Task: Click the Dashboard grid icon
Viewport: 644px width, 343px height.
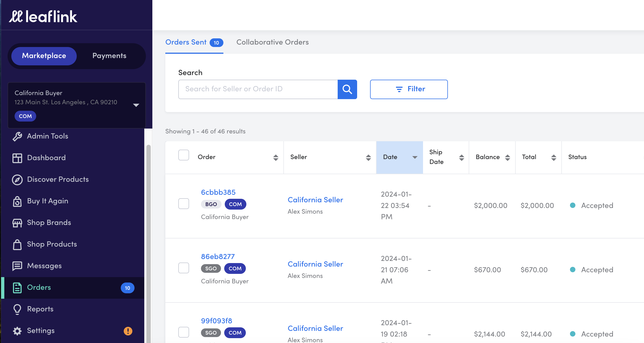Action: tap(17, 158)
